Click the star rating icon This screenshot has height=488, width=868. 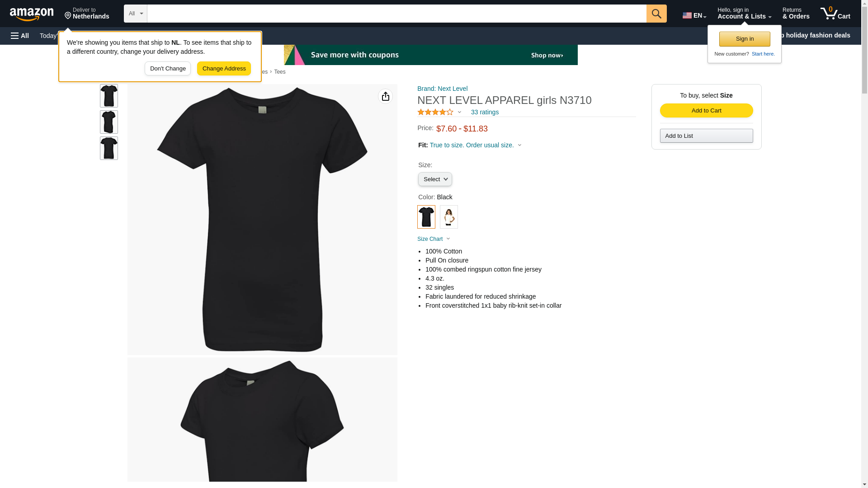coord(435,112)
